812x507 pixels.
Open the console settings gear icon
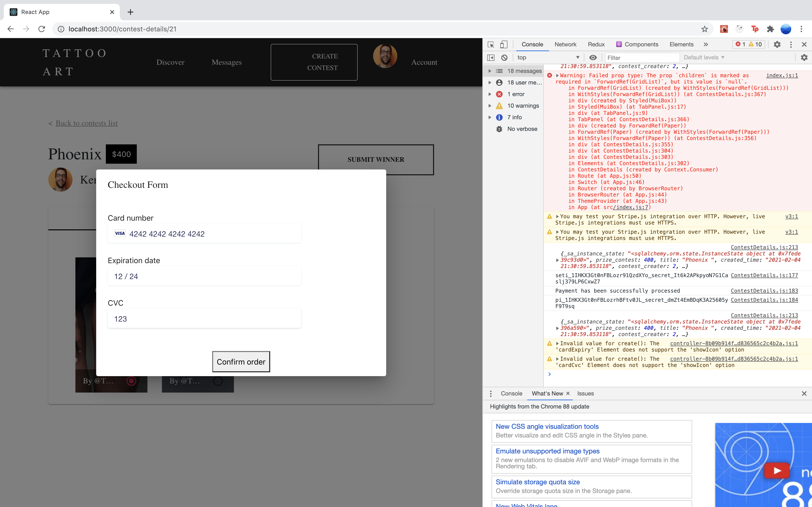tap(804, 58)
